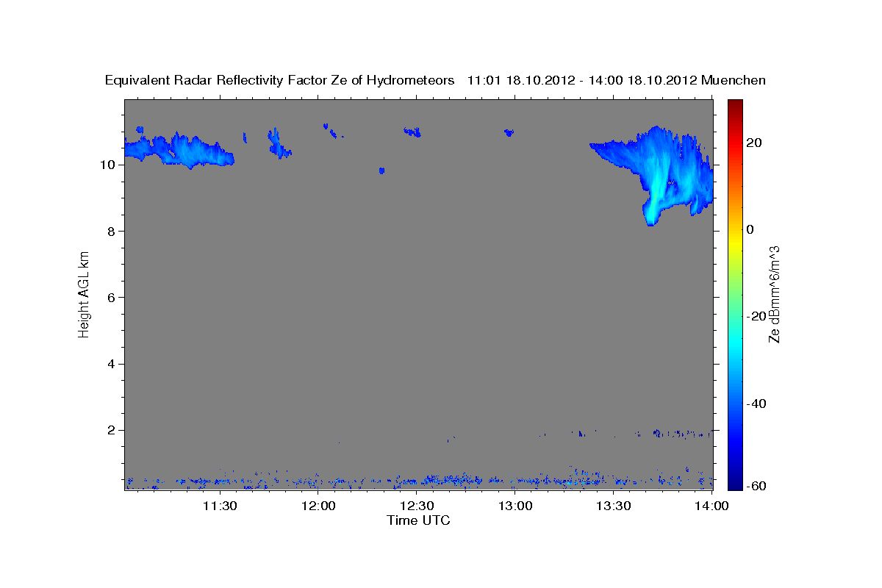This screenshot has height=588, width=882.
Task: Click the height tick label 4
Action: point(112,364)
